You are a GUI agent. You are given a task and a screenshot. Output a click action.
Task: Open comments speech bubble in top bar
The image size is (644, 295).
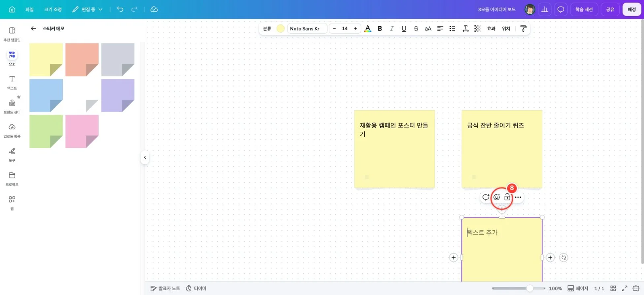coord(561,9)
